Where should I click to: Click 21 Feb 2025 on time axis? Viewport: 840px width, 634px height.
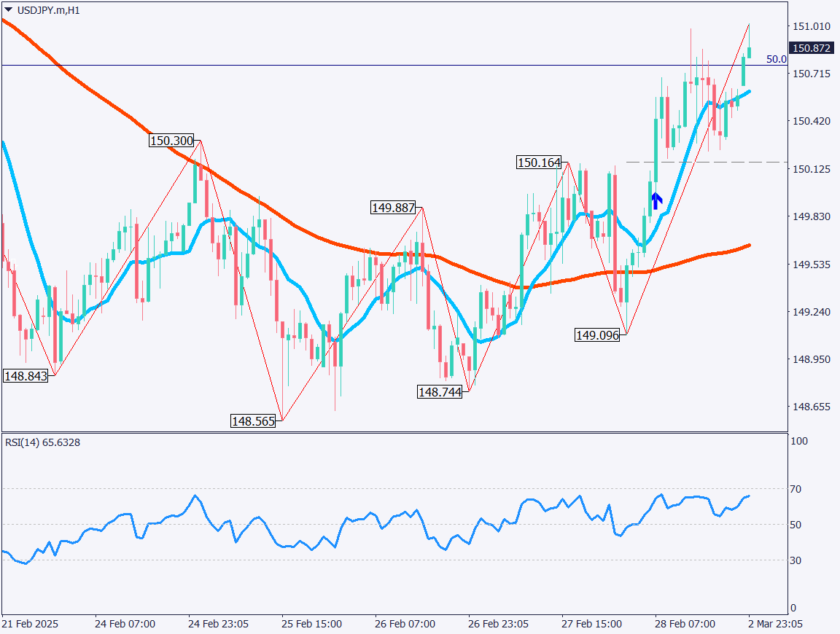pyautogui.click(x=30, y=625)
